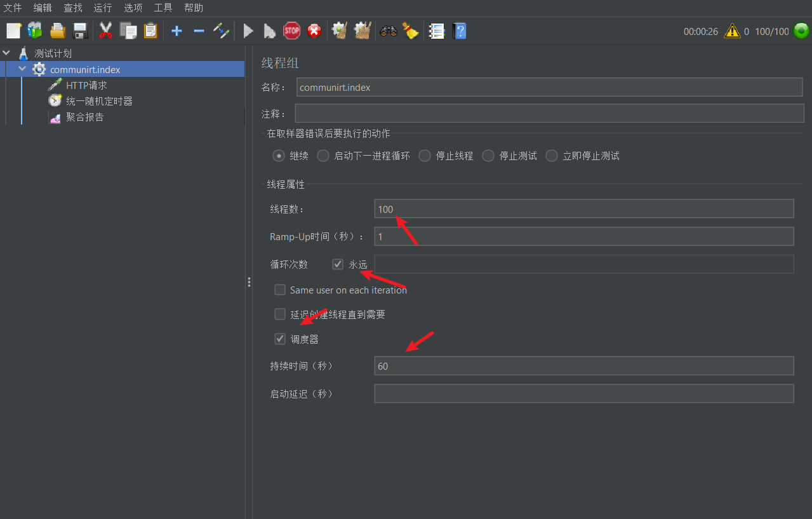The height and width of the screenshot is (519, 812).
Task: Open the 帮助 menu
Action: pos(194,8)
